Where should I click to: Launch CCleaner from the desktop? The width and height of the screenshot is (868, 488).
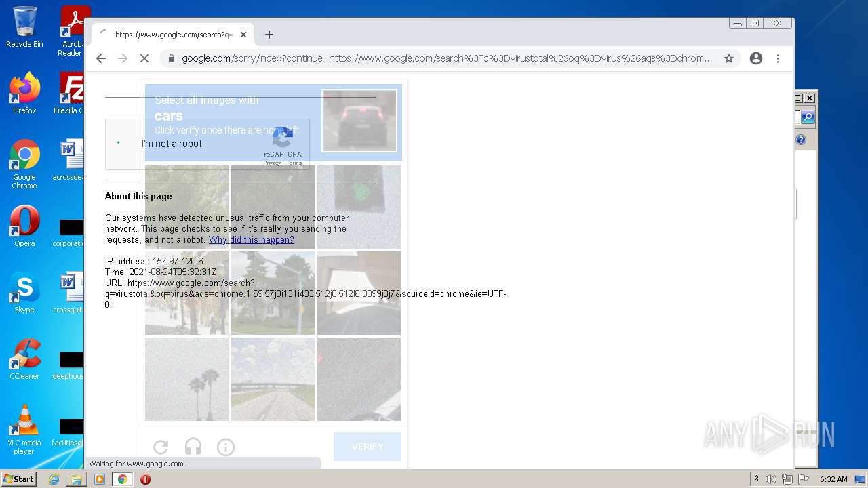pyautogui.click(x=24, y=359)
